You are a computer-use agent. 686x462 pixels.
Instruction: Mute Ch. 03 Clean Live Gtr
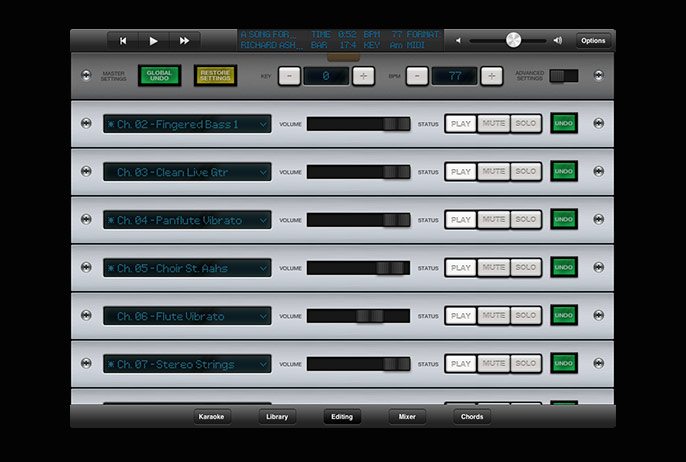(494, 172)
